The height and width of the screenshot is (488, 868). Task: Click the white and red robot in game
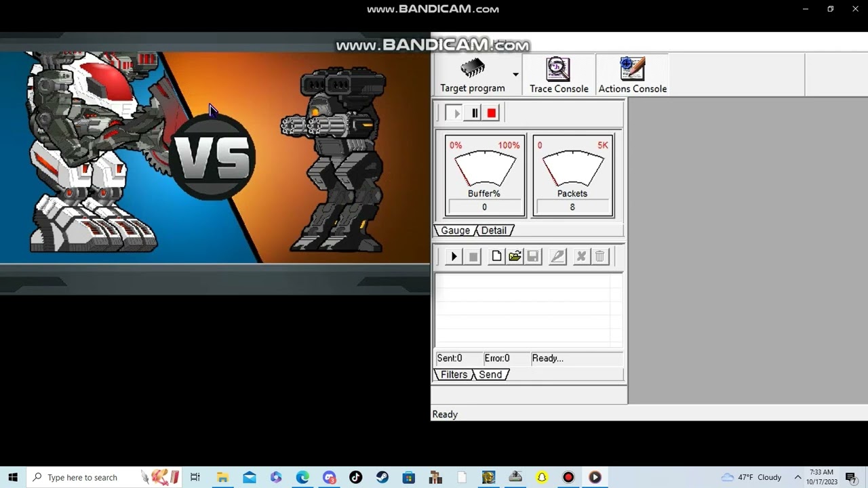[x=95, y=152]
